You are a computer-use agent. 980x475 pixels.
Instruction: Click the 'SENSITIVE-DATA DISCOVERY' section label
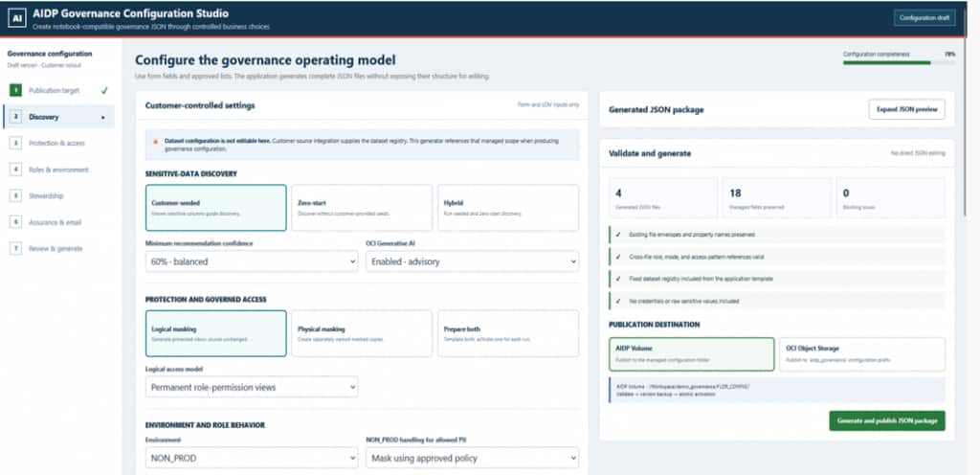tap(190, 173)
